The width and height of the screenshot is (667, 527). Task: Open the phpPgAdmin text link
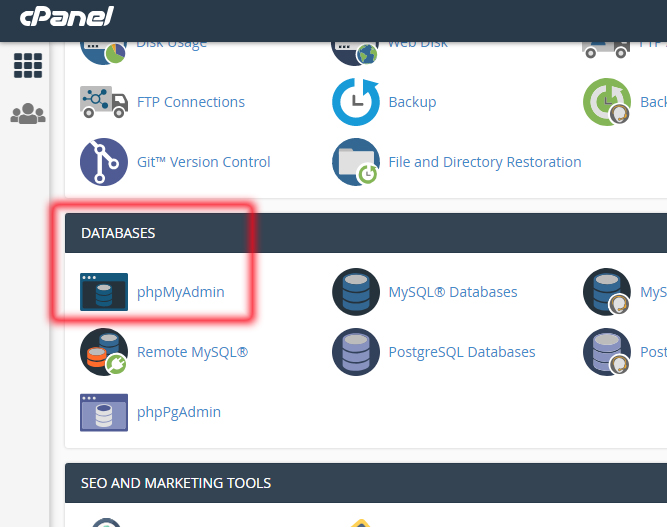(x=179, y=412)
